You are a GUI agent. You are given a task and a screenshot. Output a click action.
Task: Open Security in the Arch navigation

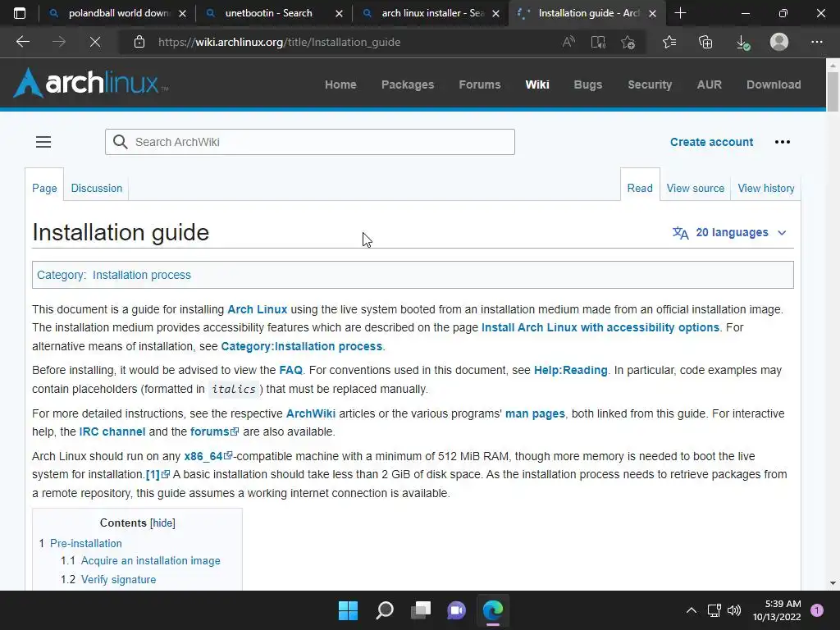(650, 84)
